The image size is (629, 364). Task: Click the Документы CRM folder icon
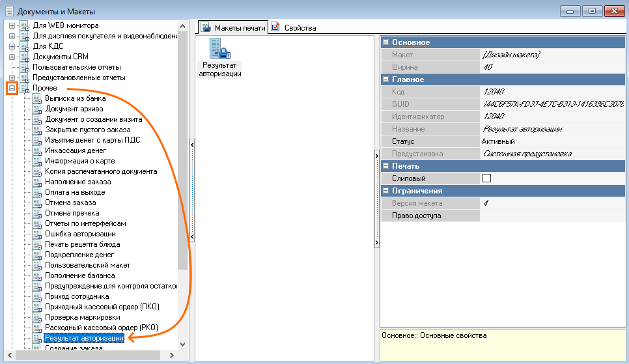tap(25, 57)
